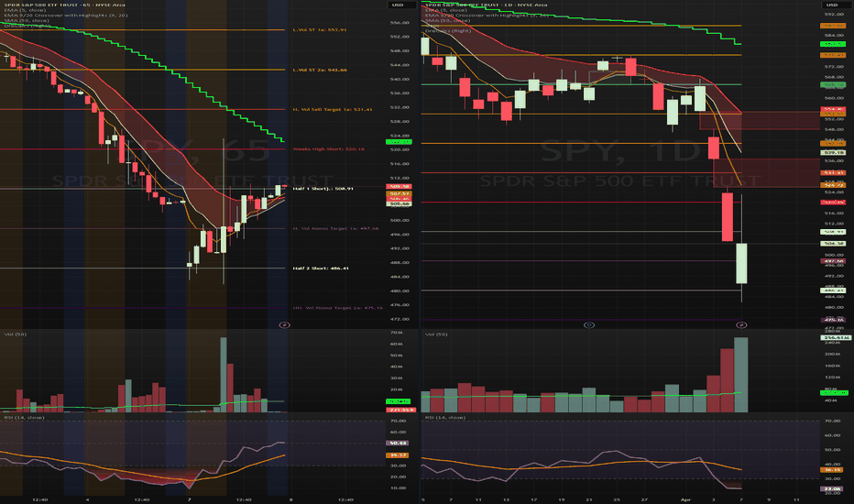Select the Weeks High Short: 520.16 label
The image size is (854, 504).
pos(329,148)
